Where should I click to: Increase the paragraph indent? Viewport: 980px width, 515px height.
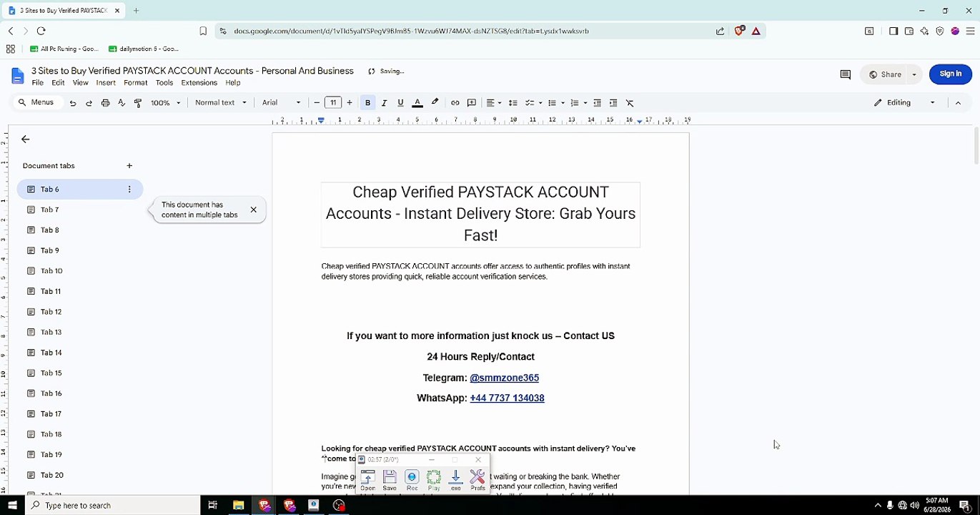click(613, 103)
